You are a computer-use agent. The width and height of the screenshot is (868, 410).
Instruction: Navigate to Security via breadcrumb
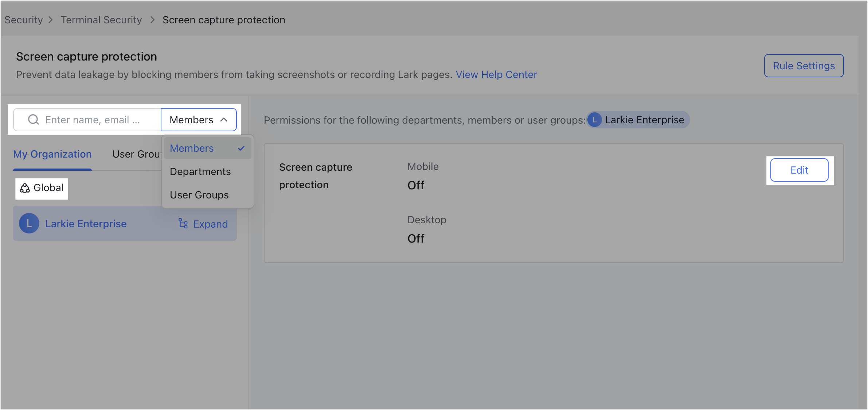tap(23, 20)
